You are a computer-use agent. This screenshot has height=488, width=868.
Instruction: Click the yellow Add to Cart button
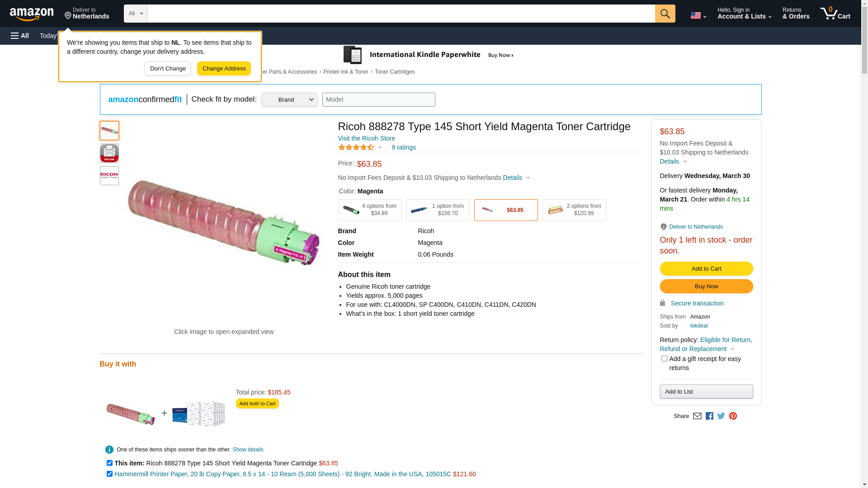706,269
